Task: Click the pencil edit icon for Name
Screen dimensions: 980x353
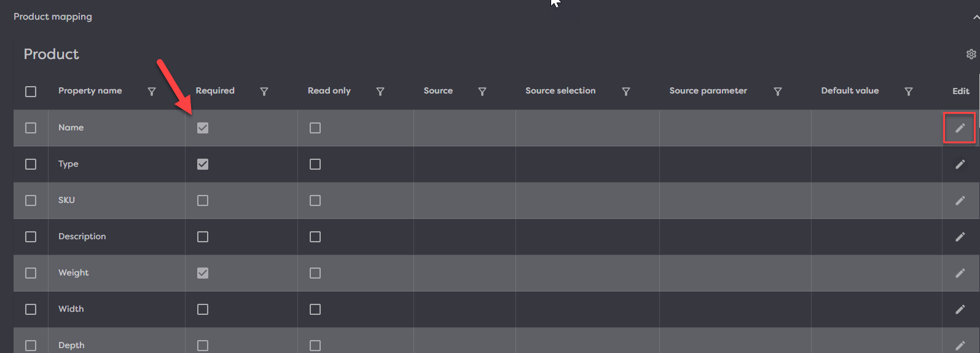Action: [960, 128]
